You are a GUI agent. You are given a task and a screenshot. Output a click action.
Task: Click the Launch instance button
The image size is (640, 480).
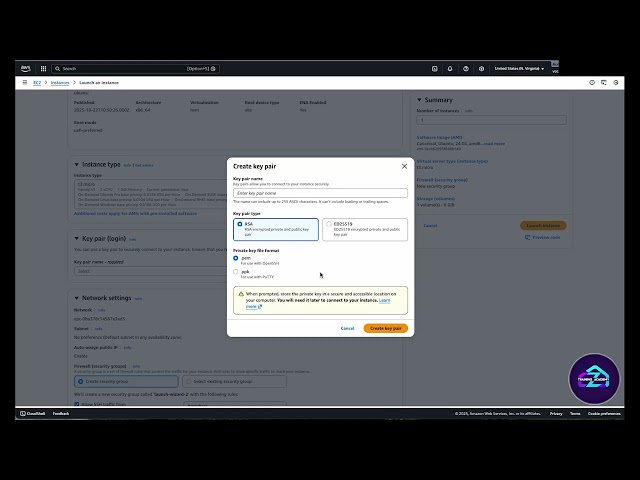pyautogui.click(x=543, y=225)
